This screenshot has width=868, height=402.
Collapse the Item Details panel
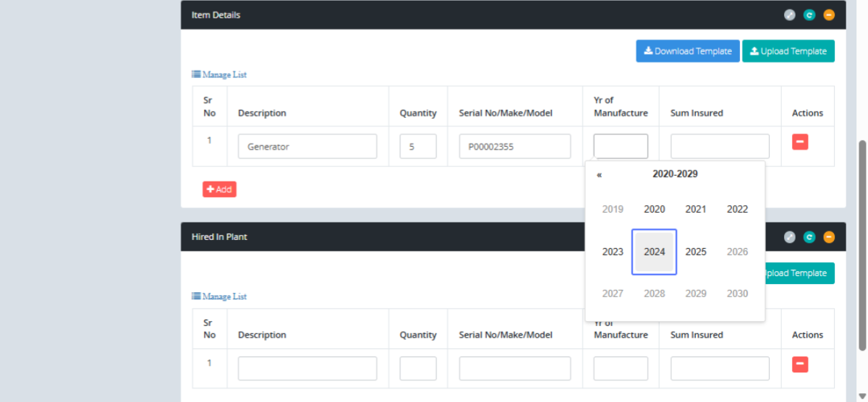(829, 14)
